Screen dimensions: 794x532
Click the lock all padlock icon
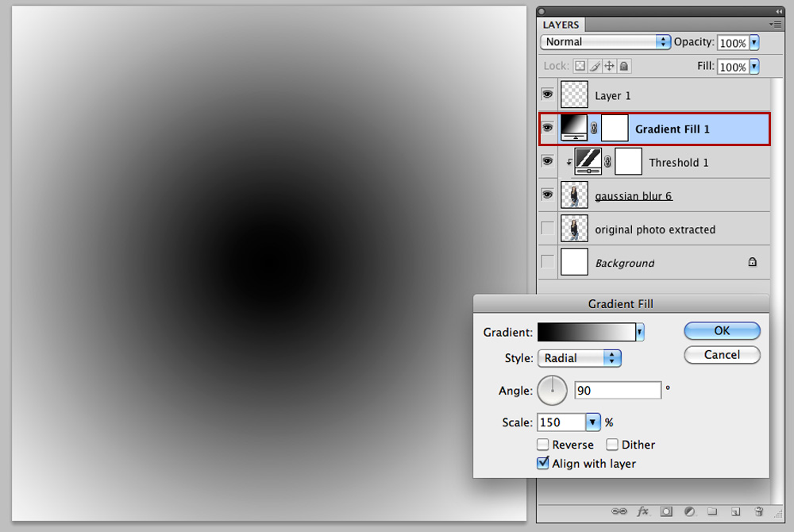[624, 67]
